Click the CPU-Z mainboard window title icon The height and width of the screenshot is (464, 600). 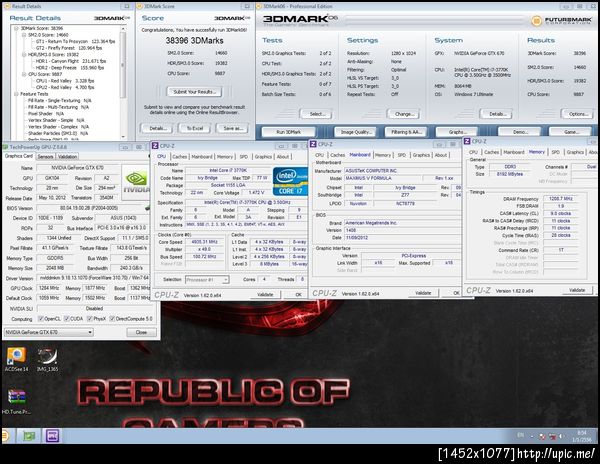(313, 144)
